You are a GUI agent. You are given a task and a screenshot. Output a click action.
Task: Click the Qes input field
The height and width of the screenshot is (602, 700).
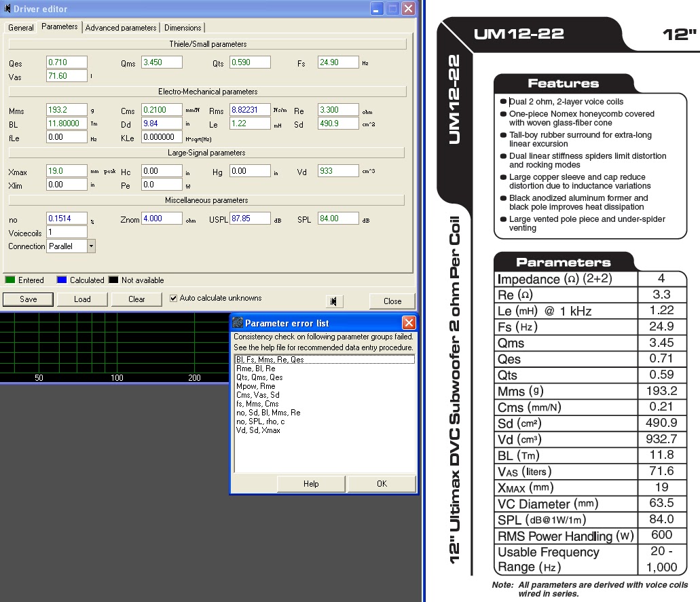point(67,62)
